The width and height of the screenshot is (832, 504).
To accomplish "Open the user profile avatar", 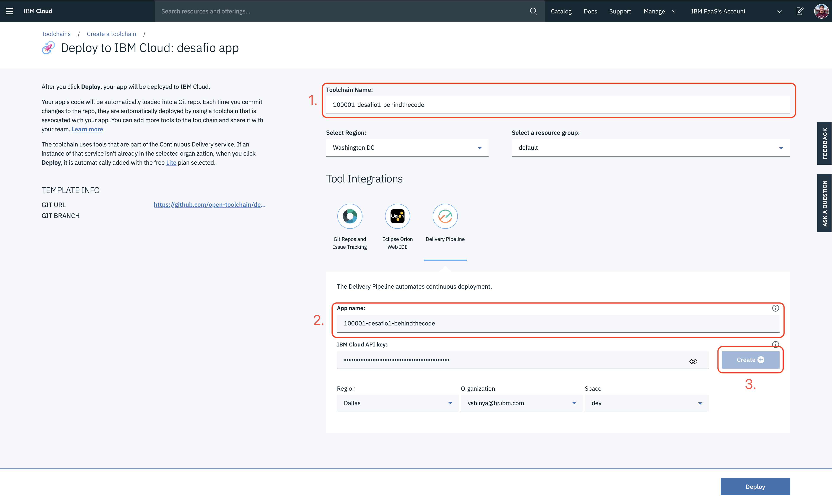I will [x=821, y=11].
